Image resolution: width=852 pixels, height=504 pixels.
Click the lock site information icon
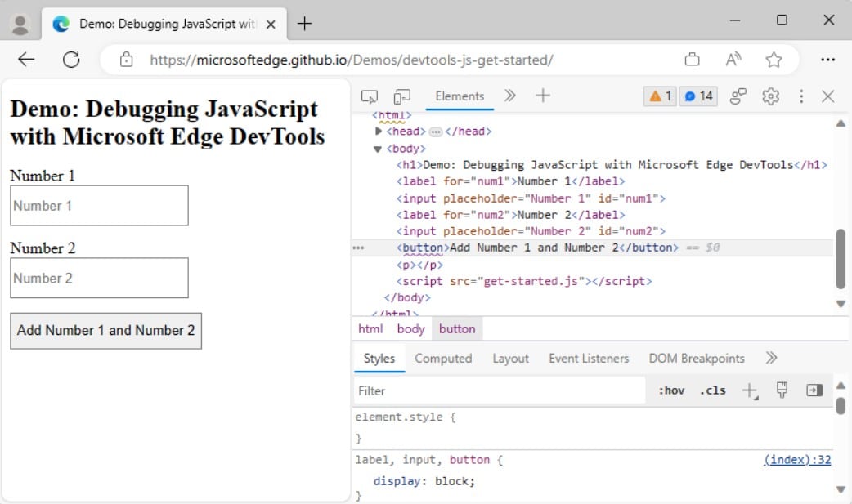click(x=126, y=59)
